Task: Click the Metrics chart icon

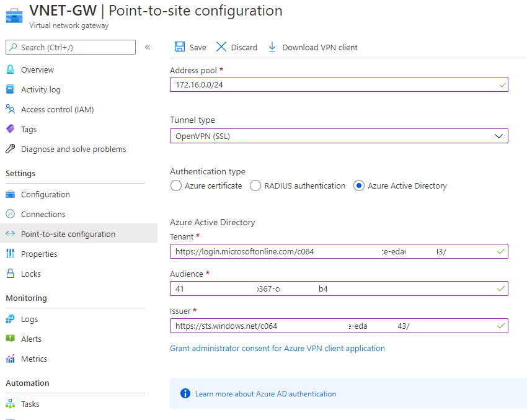Action: (11, 359)
